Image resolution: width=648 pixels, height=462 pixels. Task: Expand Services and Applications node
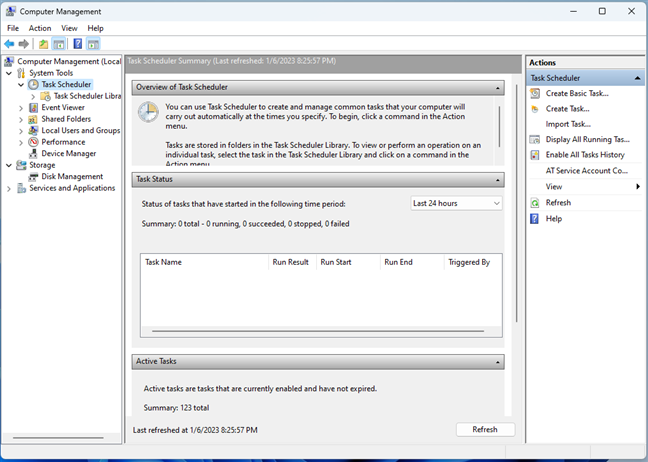click(9, 188)
